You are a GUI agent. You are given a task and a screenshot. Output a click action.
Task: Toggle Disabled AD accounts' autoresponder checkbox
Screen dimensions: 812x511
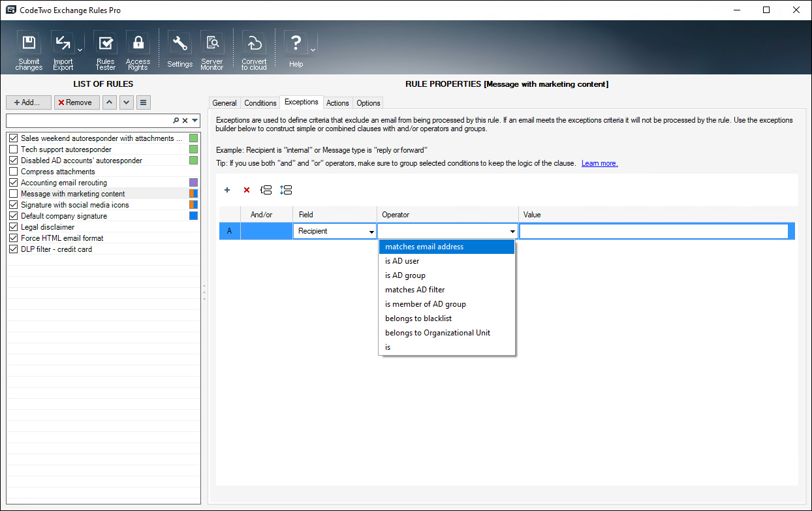(x=14, y=161)
